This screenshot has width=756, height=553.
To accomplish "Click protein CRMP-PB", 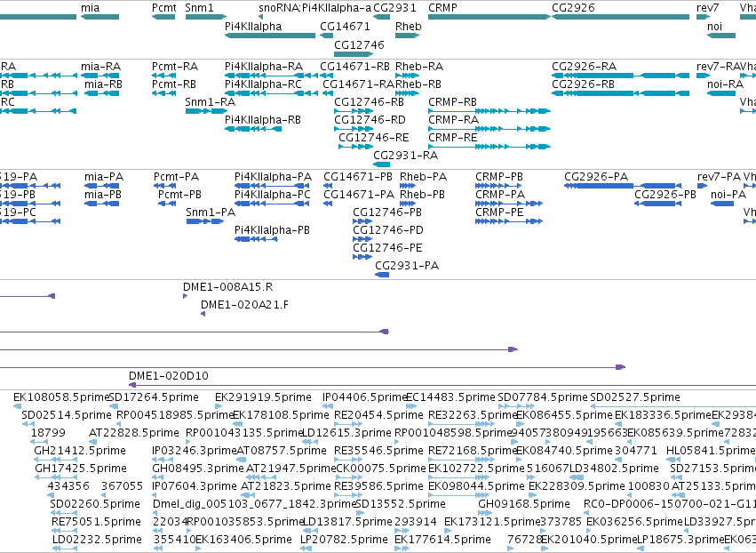I will tap(498, 186).
